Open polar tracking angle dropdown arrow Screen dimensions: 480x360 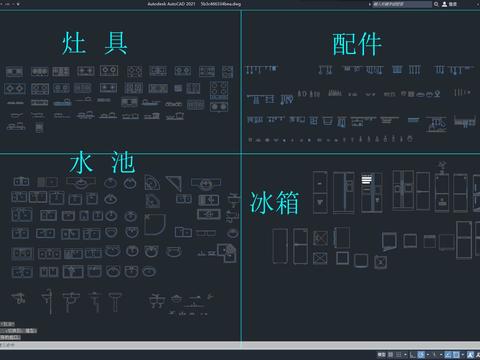428,355
